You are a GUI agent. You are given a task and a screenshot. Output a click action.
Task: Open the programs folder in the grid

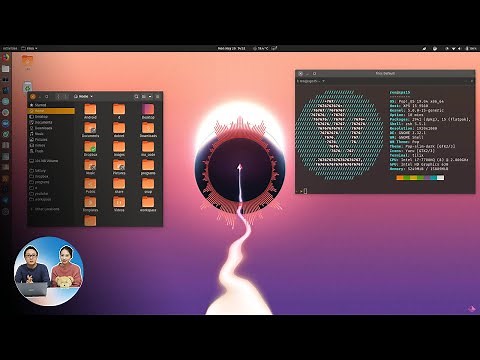pos(148,167)
